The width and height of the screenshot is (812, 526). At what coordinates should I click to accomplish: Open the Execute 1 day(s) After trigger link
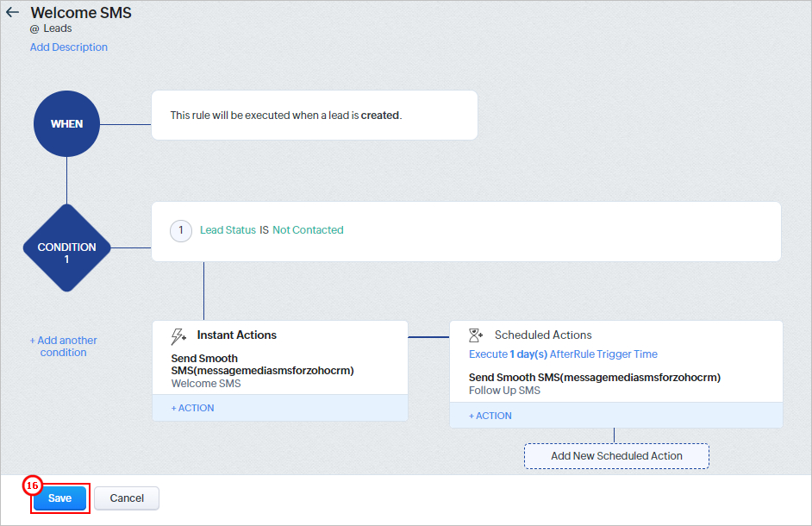(563, 354)
